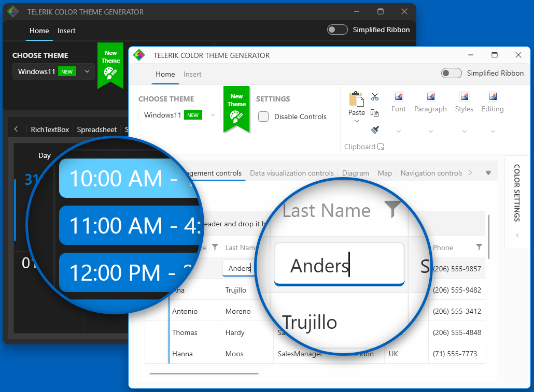Click the green New Theme ribbon in light window
The height and width of the screenshot is (392, 534).
(236, 109)
